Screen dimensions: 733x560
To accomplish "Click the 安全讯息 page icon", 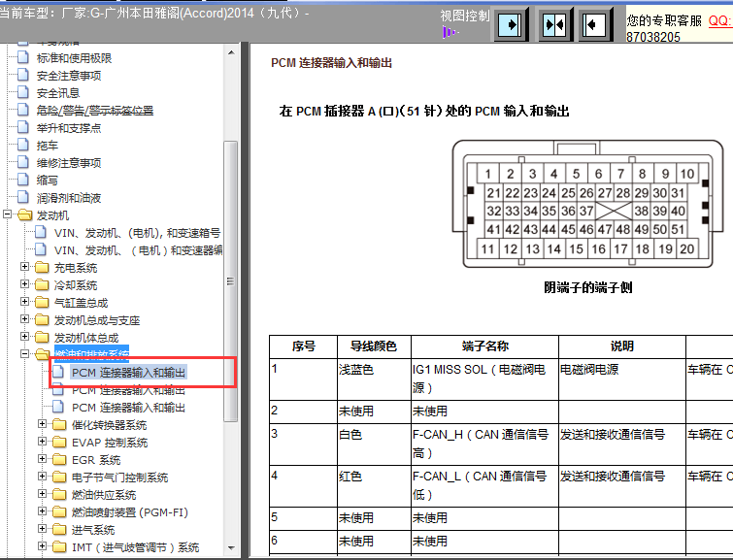I will click(23, 92).
